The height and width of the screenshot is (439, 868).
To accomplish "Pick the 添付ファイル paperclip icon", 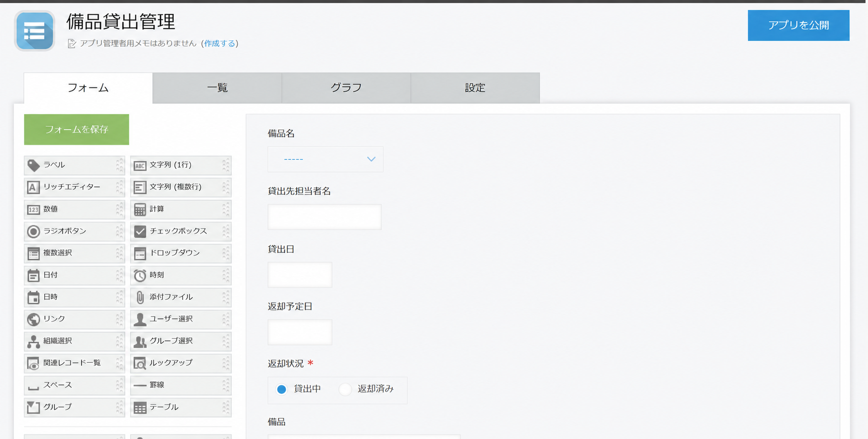I will pos(140,297).
